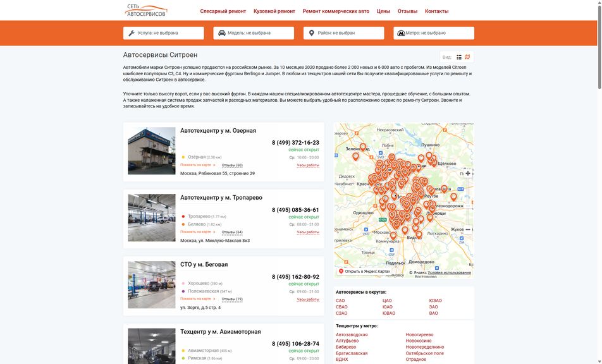Open СЗАО district link
Screen dimensions: 602x364
point(341,313)
